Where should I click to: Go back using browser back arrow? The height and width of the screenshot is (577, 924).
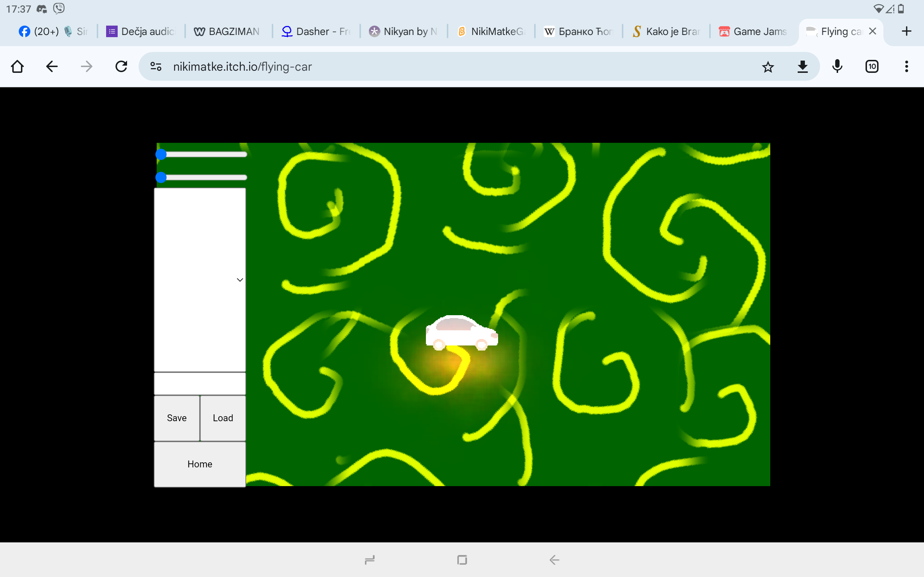[x=52, y=66]
